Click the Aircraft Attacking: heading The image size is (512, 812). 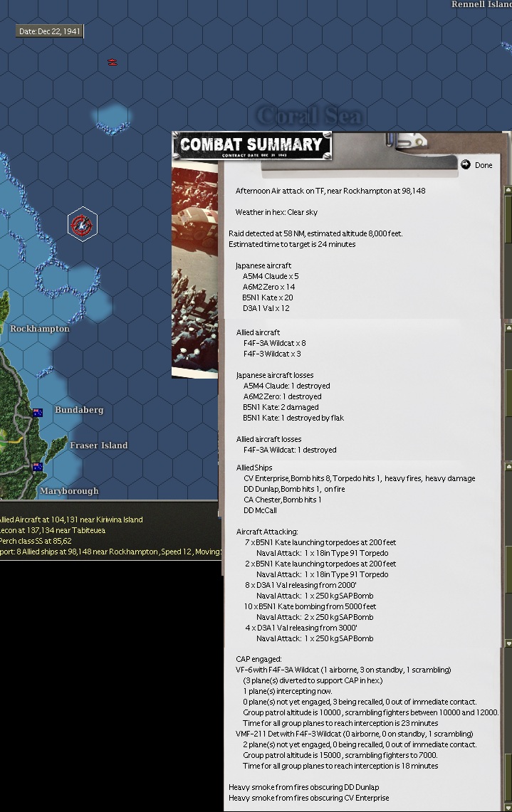(267, 532)
